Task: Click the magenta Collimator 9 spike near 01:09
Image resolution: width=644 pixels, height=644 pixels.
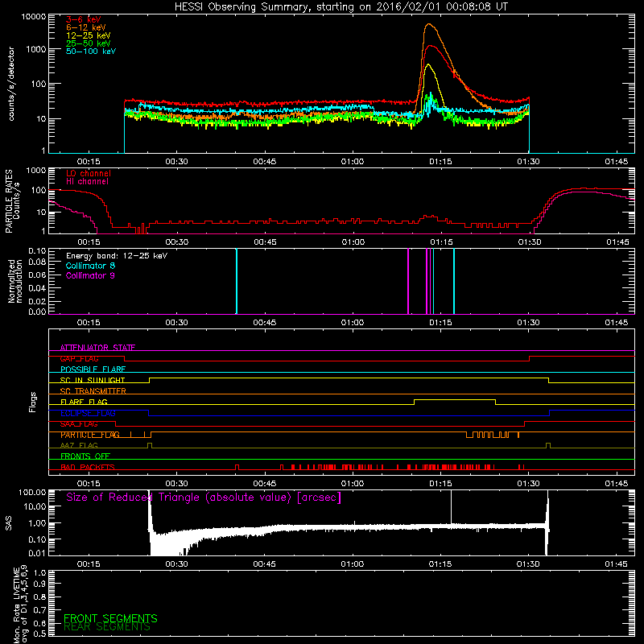Action: [408, 281]
